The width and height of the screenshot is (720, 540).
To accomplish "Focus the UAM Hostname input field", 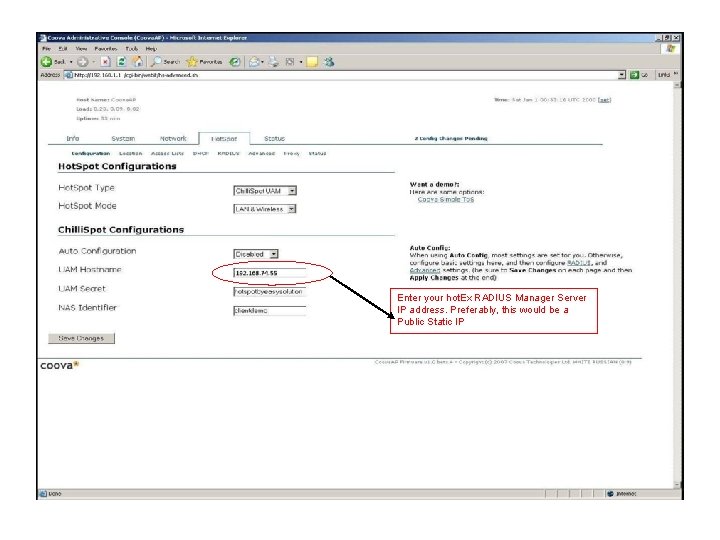I will click(x=270, y=273).
